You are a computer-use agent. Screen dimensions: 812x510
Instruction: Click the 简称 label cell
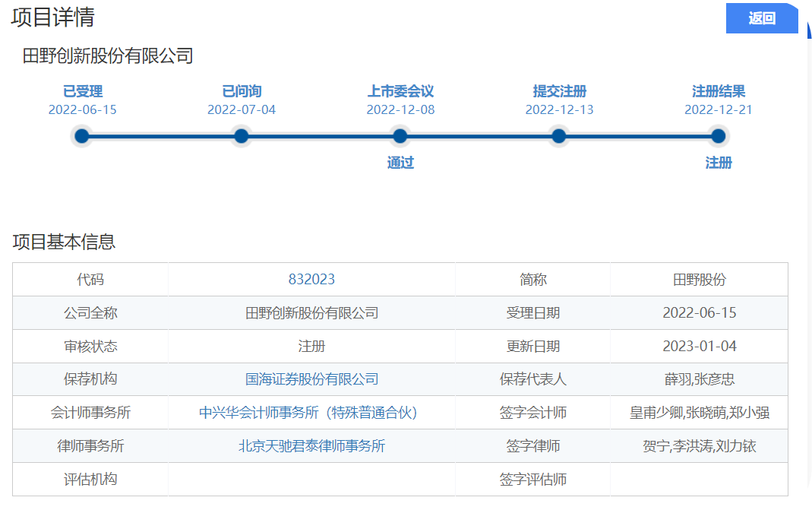pyautogui.click(x=533, y=280)
